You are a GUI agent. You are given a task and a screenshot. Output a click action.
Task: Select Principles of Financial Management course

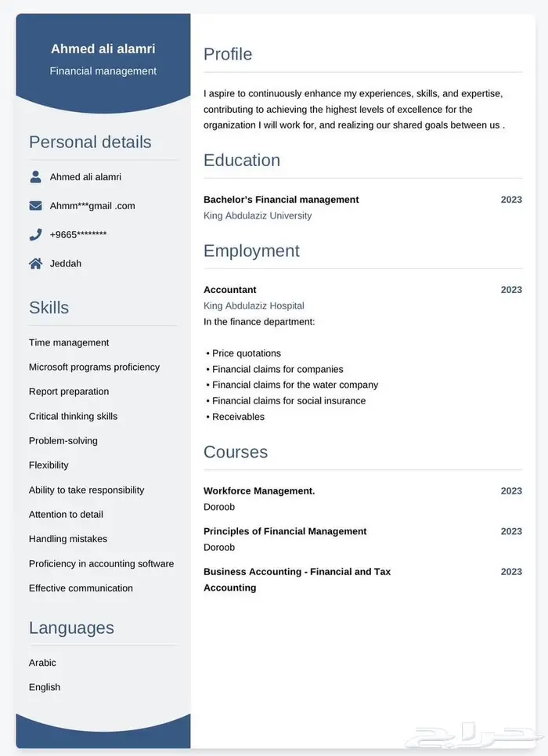285,531
